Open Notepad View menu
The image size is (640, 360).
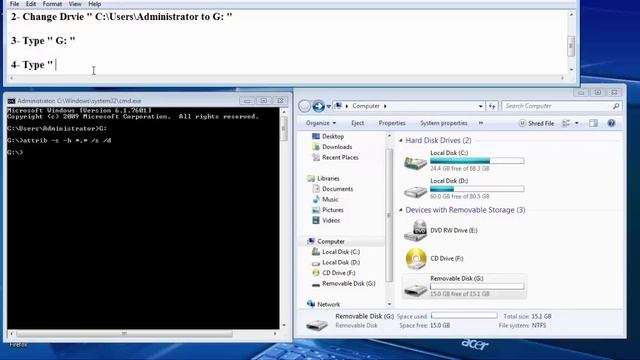pos(75,4)
